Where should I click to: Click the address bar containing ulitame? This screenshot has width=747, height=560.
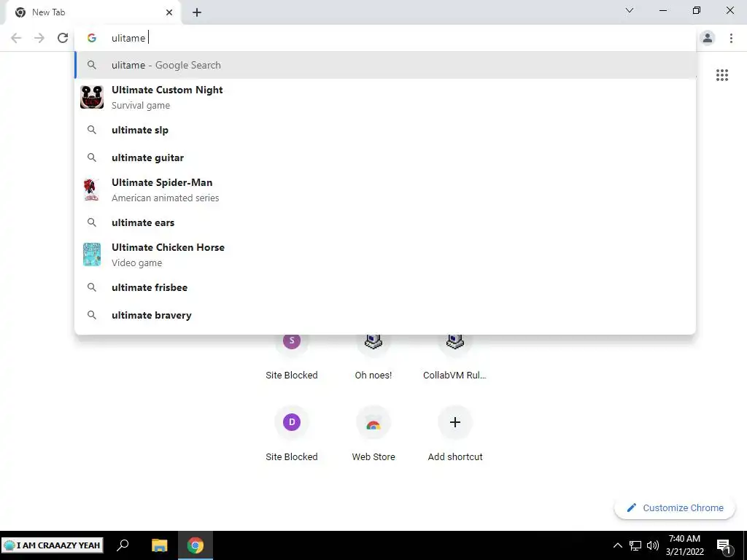(386, 38)
